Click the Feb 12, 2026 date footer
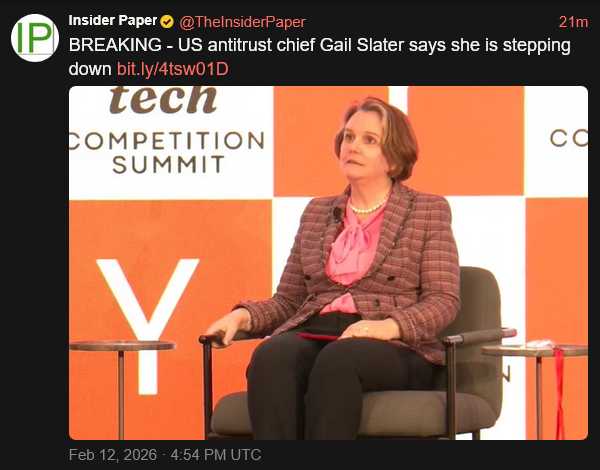 [x=165, y=455]
